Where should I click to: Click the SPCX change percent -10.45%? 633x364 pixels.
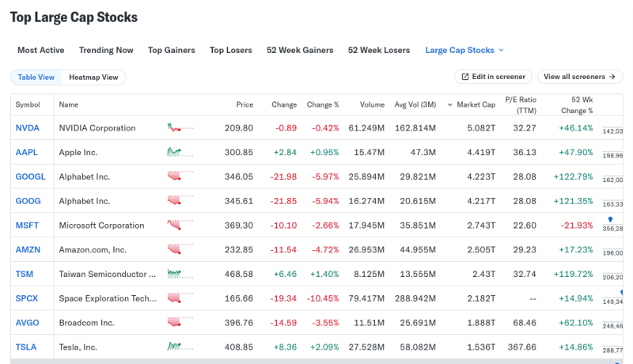coord(323,298)
